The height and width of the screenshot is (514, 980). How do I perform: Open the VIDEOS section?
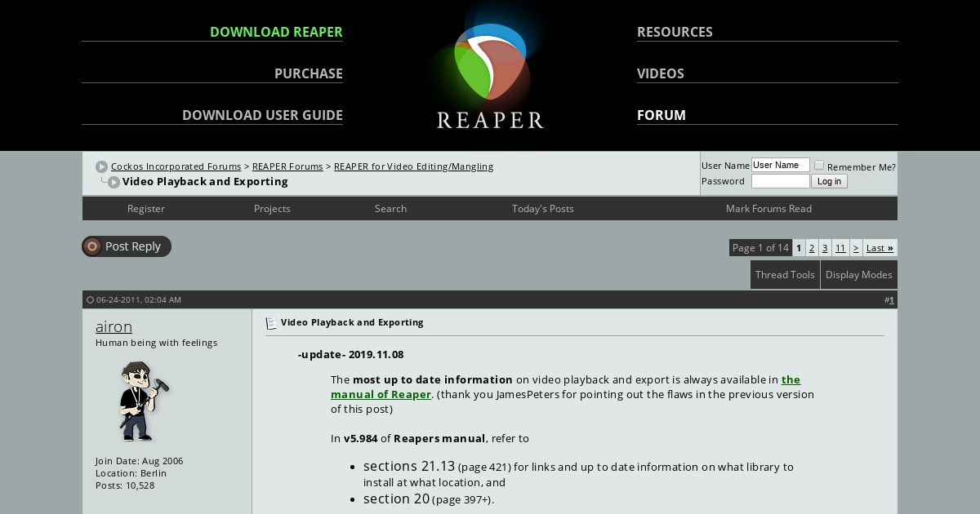pos(661,73)
